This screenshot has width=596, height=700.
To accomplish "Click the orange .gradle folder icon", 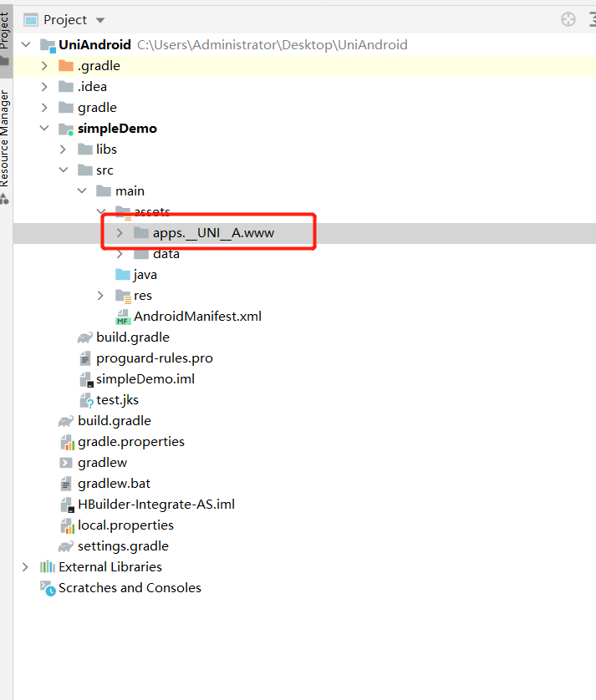I will tap(66, 66).
